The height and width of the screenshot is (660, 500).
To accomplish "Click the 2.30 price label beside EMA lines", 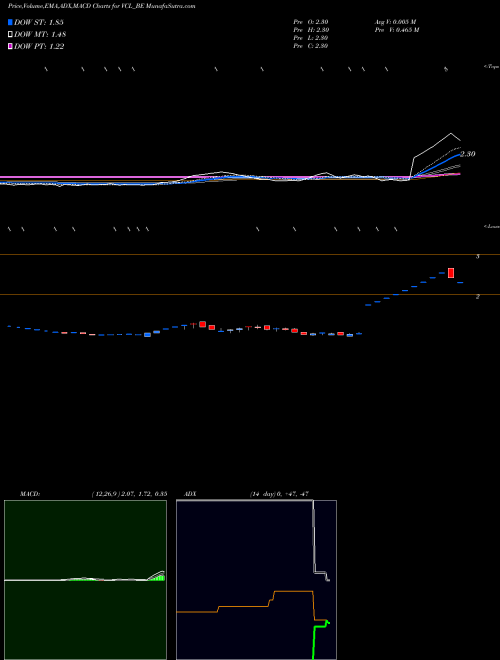I will 468,154.
